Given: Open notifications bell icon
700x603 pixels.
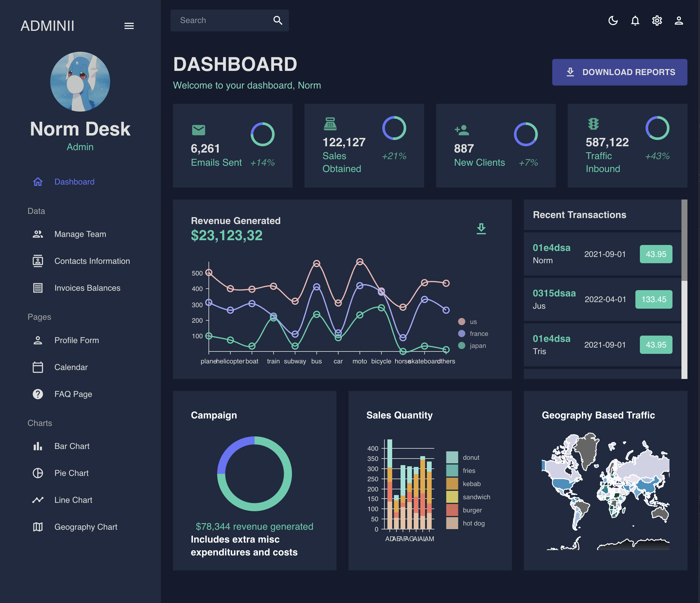Looking at the screenshot, I should click(x=635, y=21).
